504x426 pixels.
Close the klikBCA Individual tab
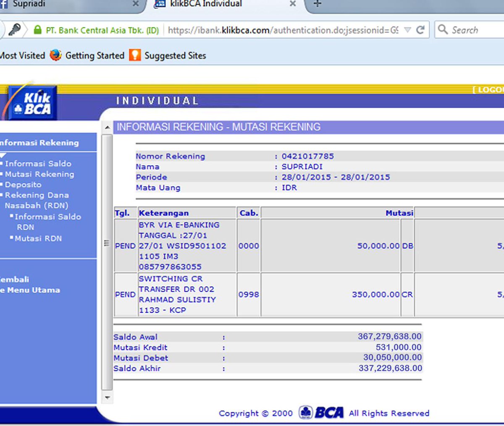[x=293, y=4]
